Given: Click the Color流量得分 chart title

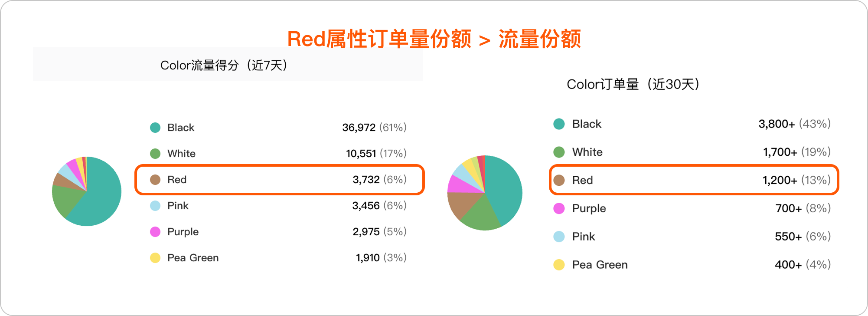Looking at the screenshot, I should click(224, 66).
